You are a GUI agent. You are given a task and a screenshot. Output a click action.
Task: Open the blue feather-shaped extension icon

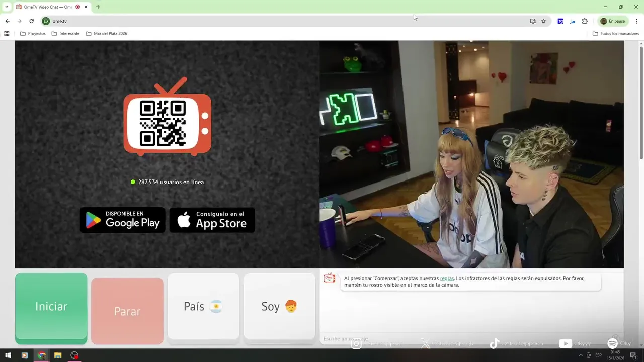[x=573, y=21]
